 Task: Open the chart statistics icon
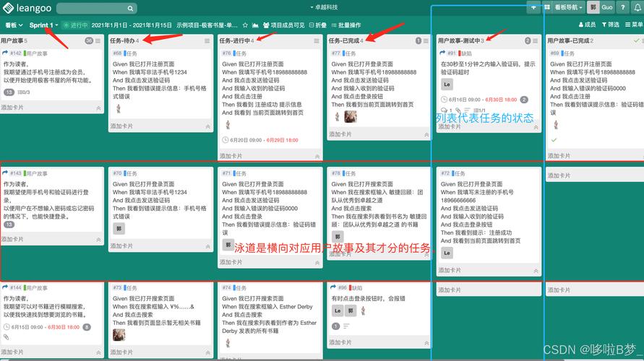(x=255, y=25)
